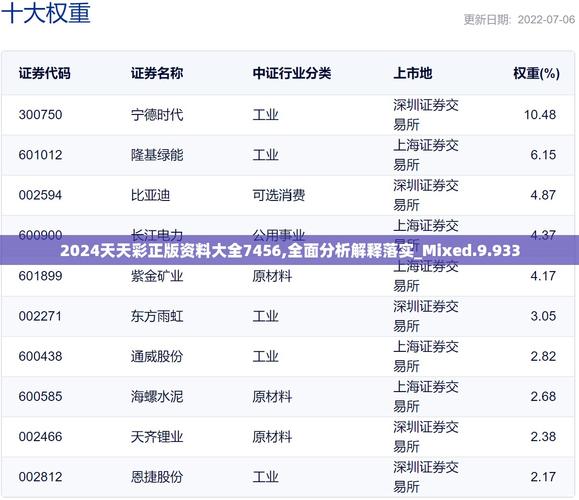
Task: Click the 十大权重 heading
Action: pyautogui.click(x=46, y=13)
